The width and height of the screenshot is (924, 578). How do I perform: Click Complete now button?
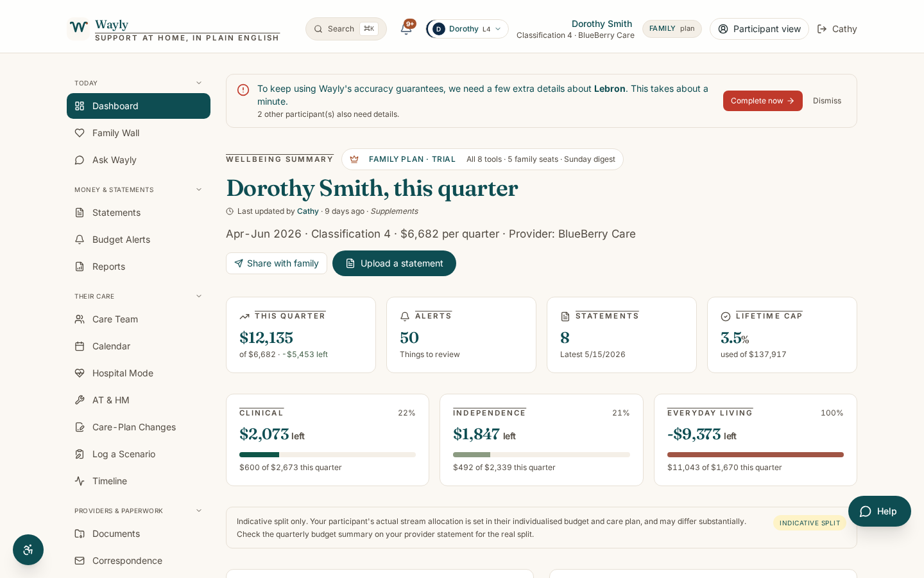[763, 101]
